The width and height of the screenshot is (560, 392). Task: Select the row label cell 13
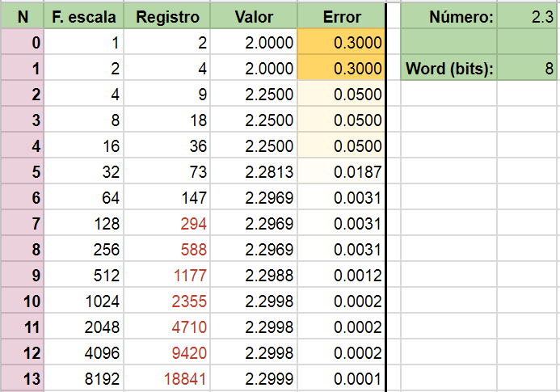pos(23,378)
